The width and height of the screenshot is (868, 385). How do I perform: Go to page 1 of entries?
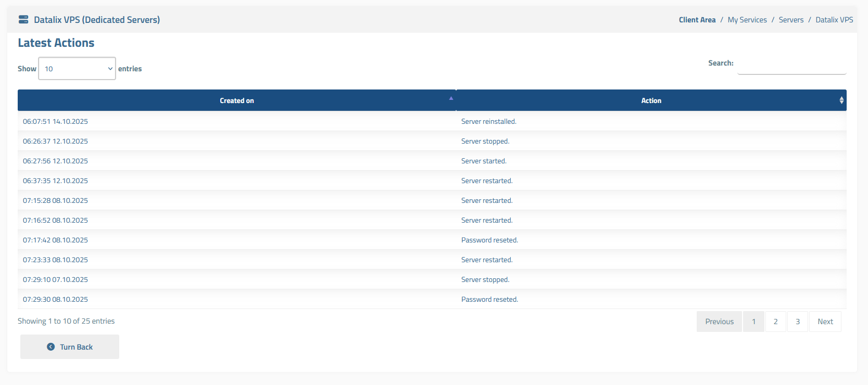[753, 322]
